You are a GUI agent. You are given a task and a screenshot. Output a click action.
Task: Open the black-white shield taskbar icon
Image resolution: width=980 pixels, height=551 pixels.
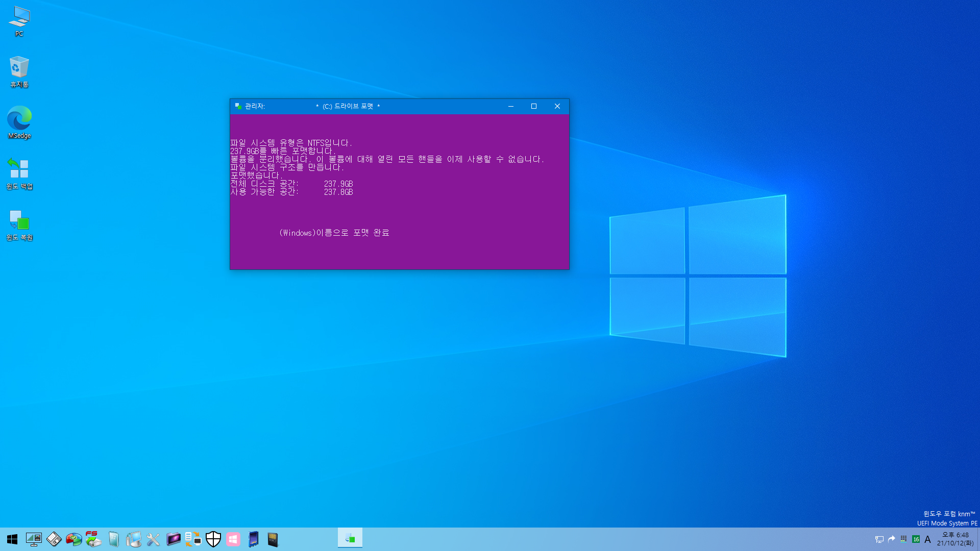click(213, 539)
